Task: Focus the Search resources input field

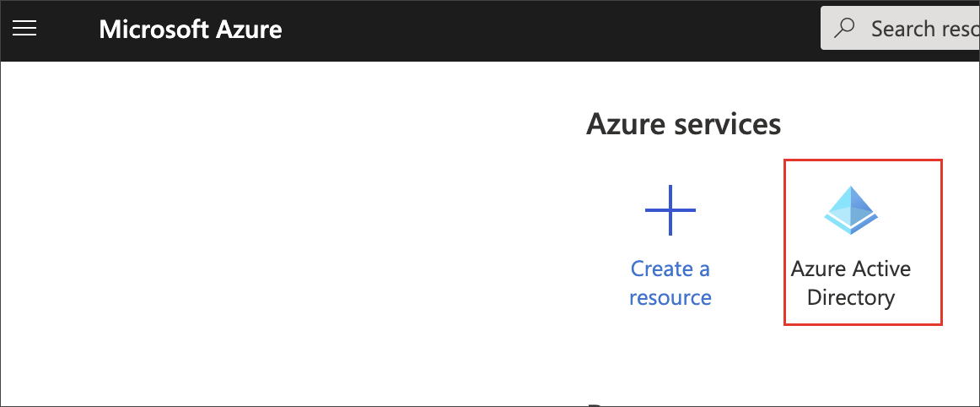Action: point(911,29)
